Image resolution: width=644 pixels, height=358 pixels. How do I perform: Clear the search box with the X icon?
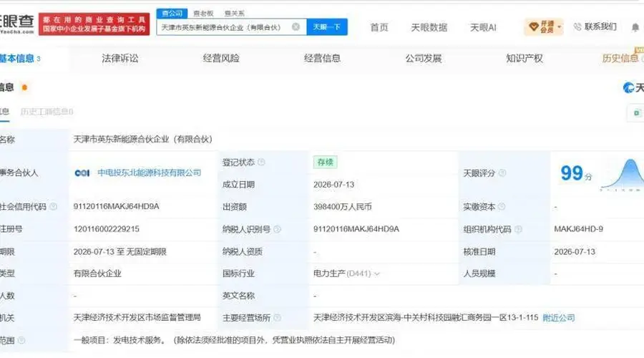pos(296,27)
